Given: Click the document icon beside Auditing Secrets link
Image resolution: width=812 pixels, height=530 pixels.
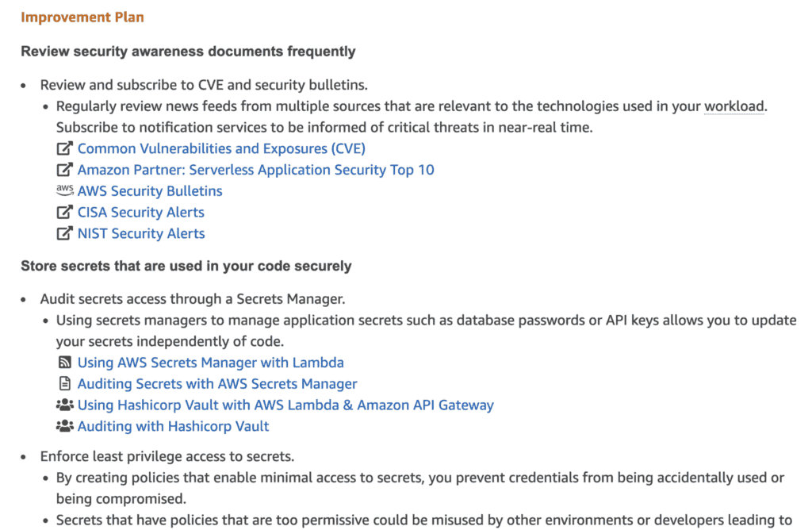Looking at the screenshot, I should coord(65,384).
